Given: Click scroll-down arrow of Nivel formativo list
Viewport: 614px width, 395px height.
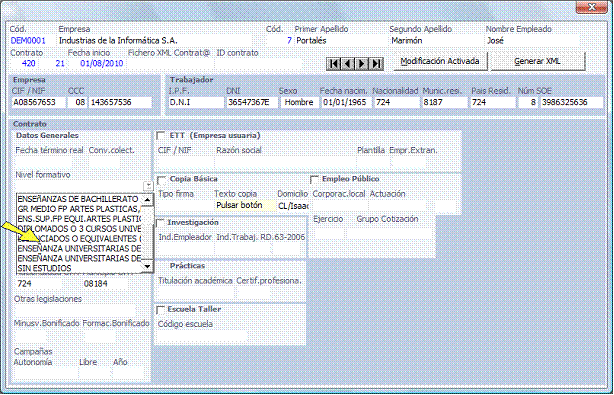Looking at the screenshot, I should (147, 267).
